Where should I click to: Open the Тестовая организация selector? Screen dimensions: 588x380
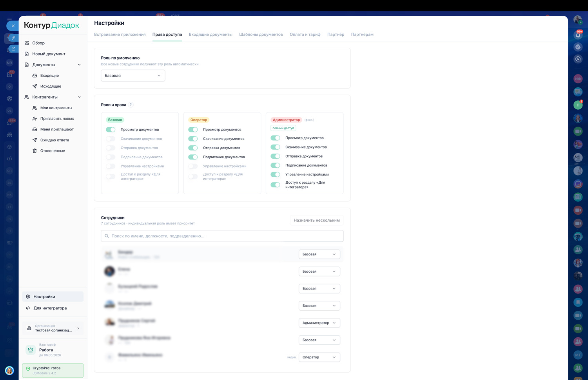[53, 328]
